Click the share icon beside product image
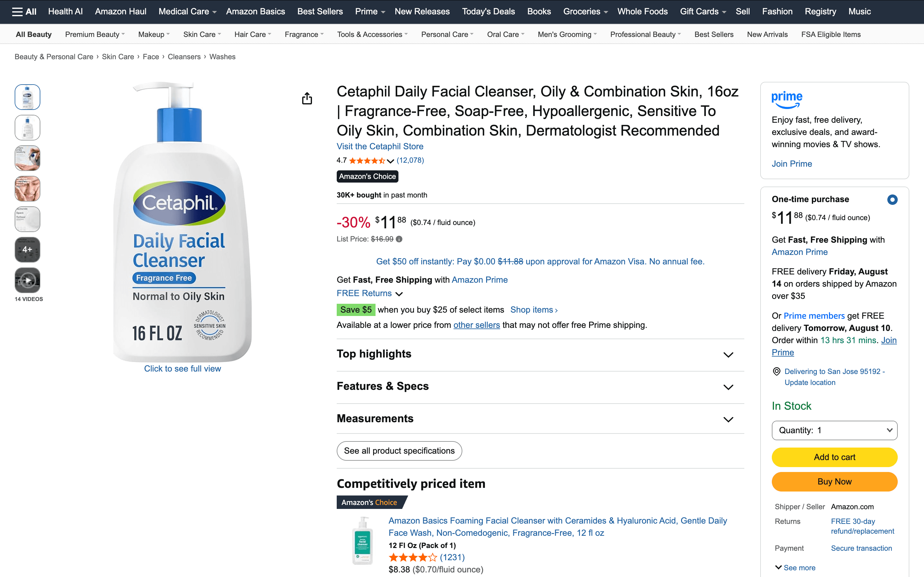 click(x=307, y=98)
